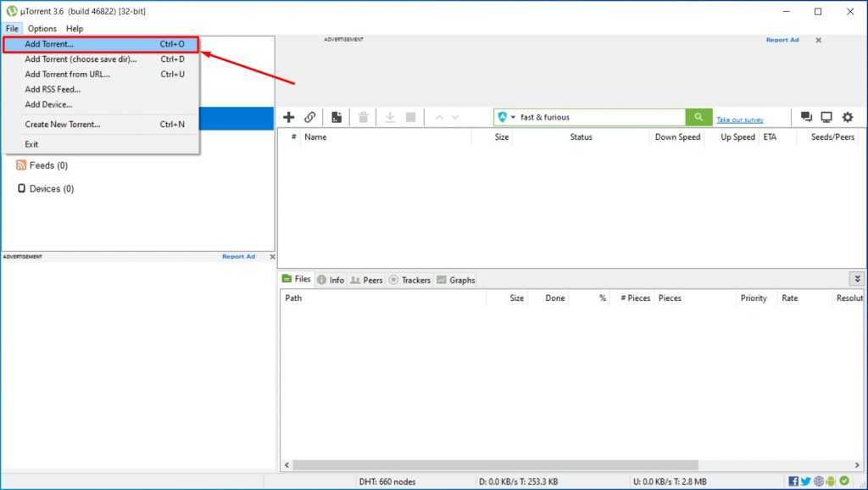Select Add Device... menu entry
The width and height of the screenshot is (868, 490).
click(100, 104)
